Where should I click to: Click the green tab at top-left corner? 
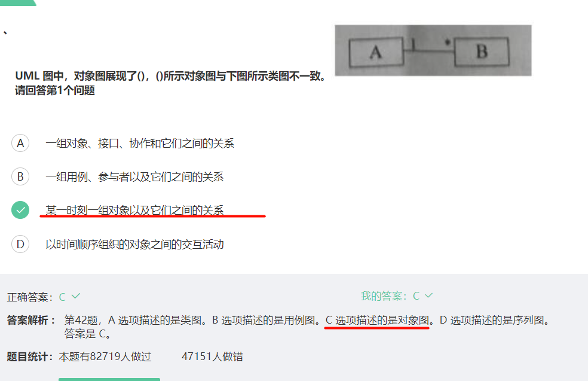(x=18, y=2)
